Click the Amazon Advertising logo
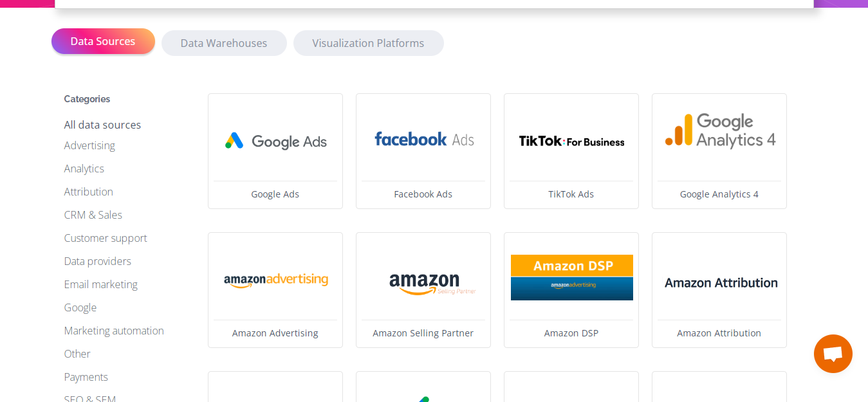 (275, 280)
